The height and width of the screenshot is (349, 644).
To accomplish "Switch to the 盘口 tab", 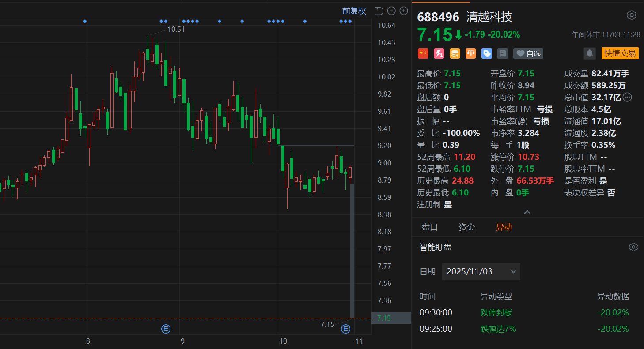I will tap(430, 227).
